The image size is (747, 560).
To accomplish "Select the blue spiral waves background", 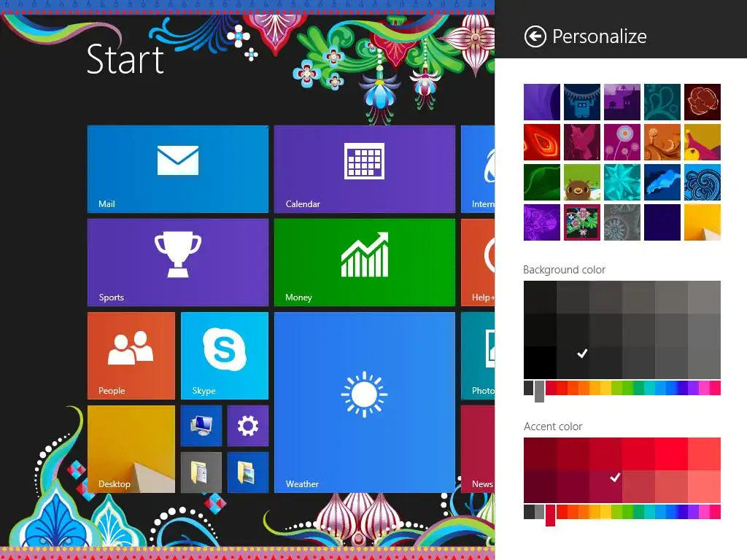I will (x=703, y=182).
